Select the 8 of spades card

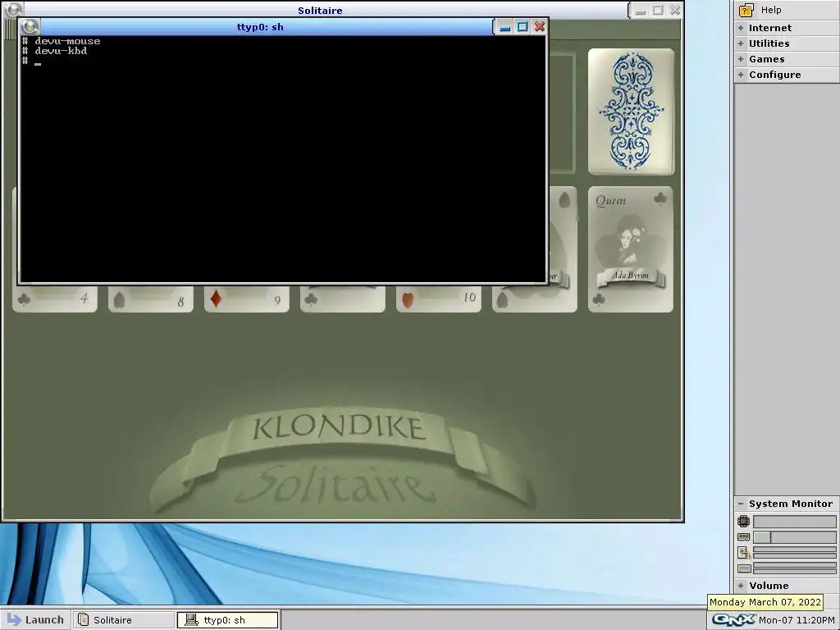pyautogui.click(x=151, y=299)
